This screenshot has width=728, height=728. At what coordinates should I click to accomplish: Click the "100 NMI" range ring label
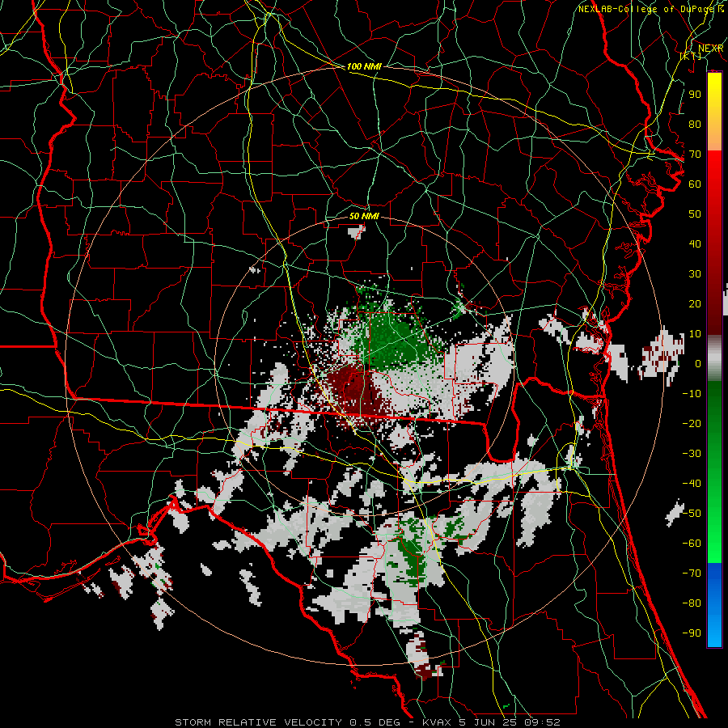click(x=364, y=67)
